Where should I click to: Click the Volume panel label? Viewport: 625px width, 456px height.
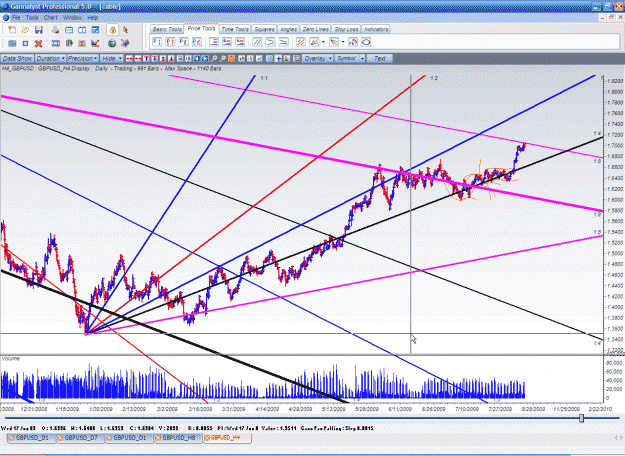(10, 359)
